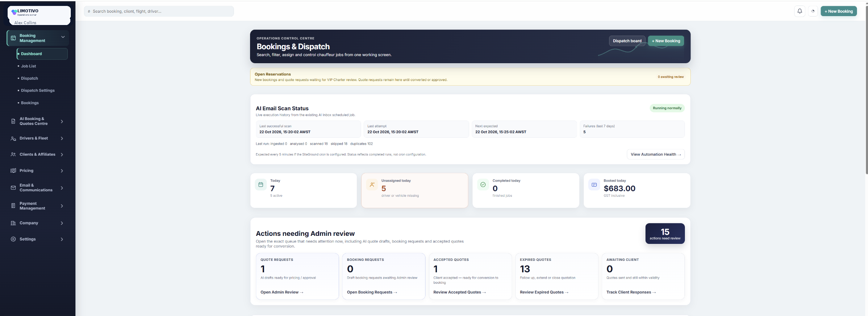
Task: Collapse the Booking Management chevron
Action: click(63, 37)
